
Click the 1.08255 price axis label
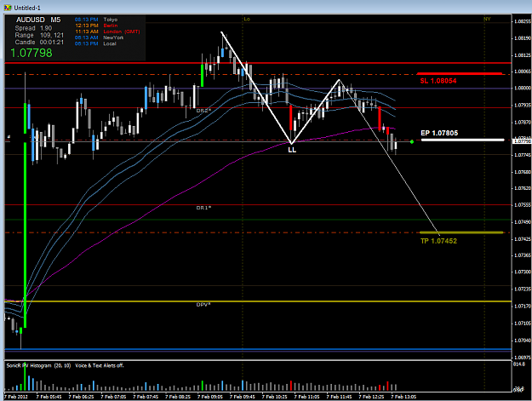tap(522, 21)
